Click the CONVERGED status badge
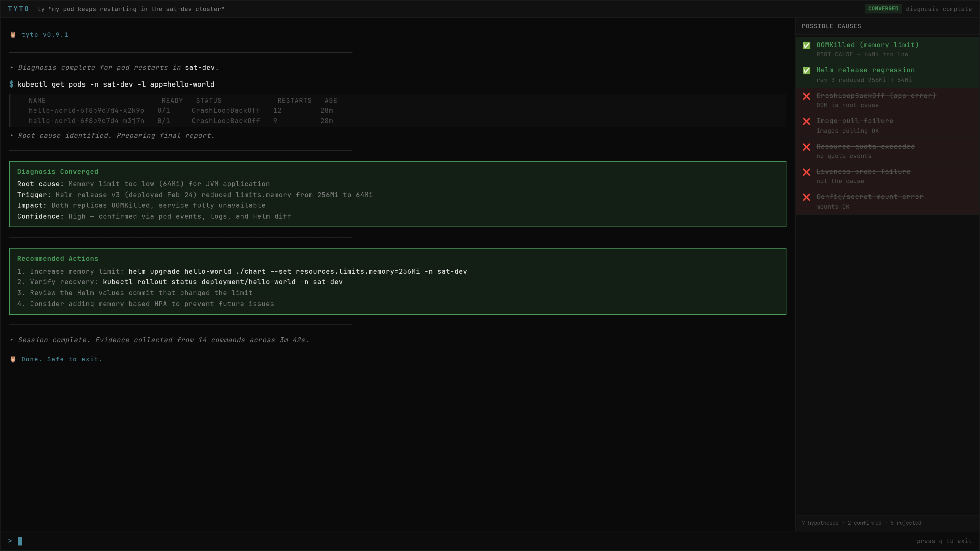This screenshot has height=551, width=980. (x=883, y=9)
